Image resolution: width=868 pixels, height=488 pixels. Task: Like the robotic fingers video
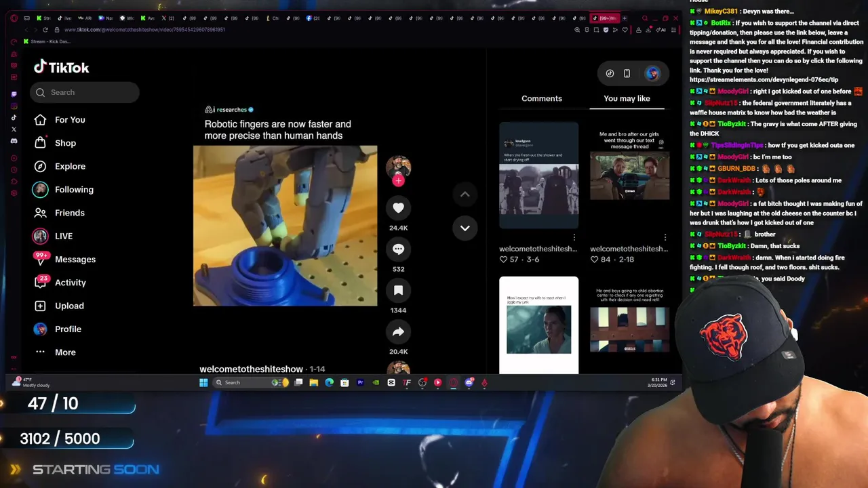pos(398,207)
